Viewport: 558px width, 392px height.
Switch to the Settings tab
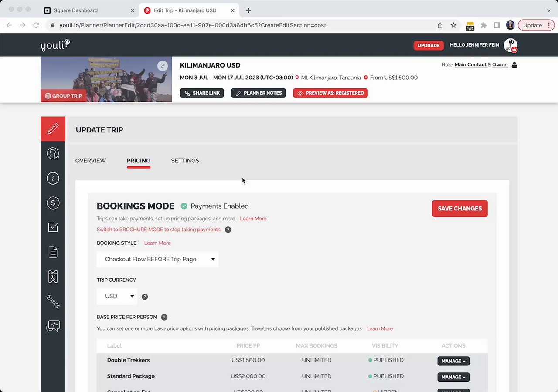[185, 161]
